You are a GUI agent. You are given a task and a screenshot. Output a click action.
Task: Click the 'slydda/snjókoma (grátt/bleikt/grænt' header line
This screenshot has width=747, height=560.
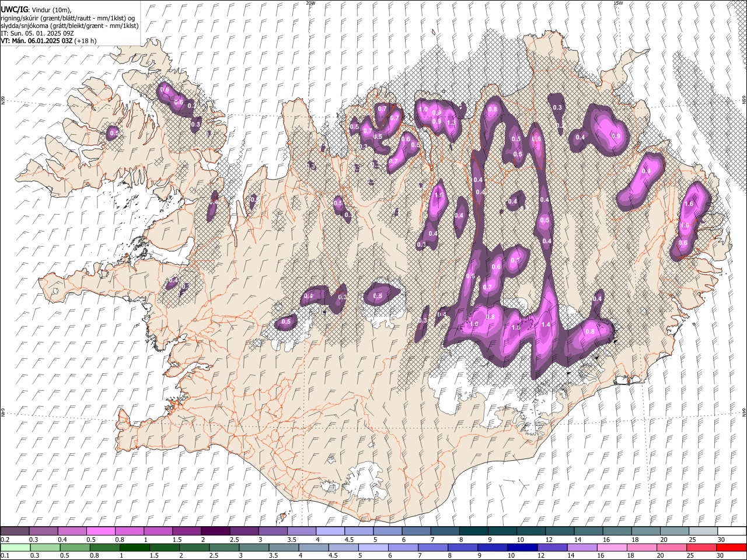[x=69, y=26]
